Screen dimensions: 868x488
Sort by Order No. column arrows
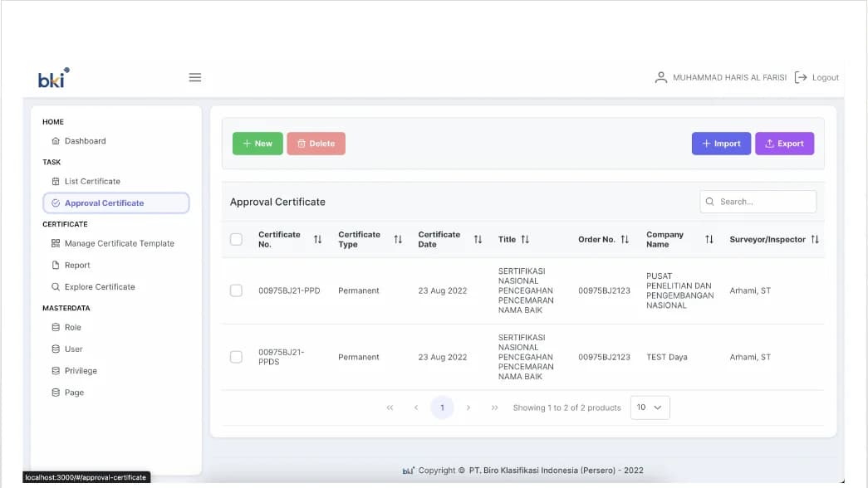pyautogui.click(x=625, y=240)
